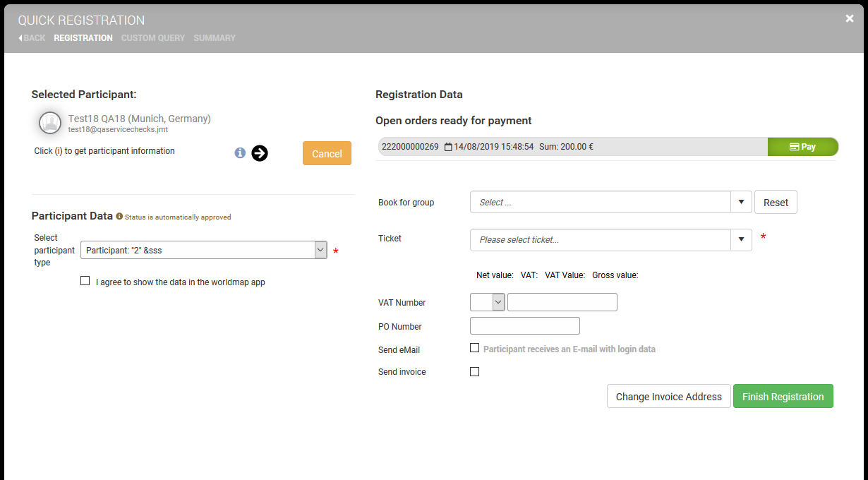
Task: Click into the PO Number field
Action: pyautogui.click(x=524, y=325)
